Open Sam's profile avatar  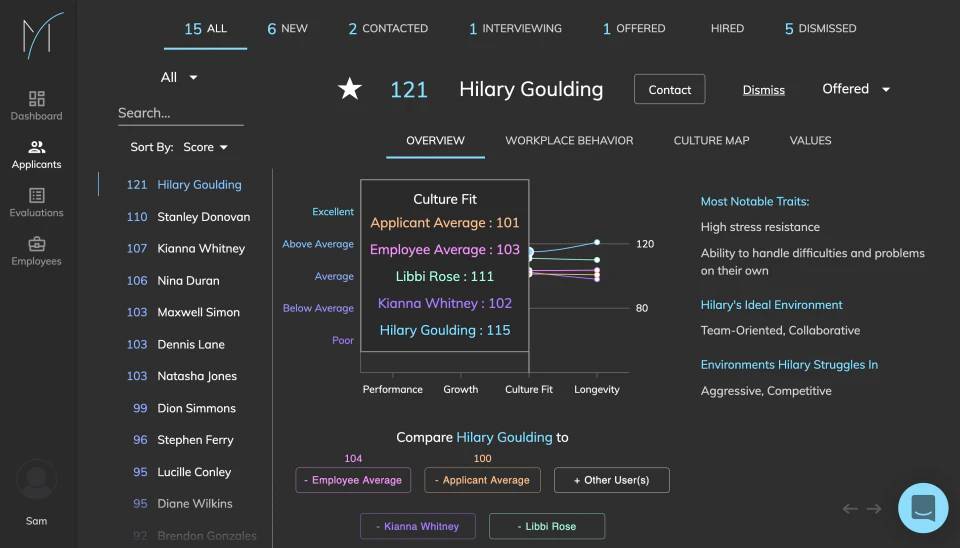point(37,479)
